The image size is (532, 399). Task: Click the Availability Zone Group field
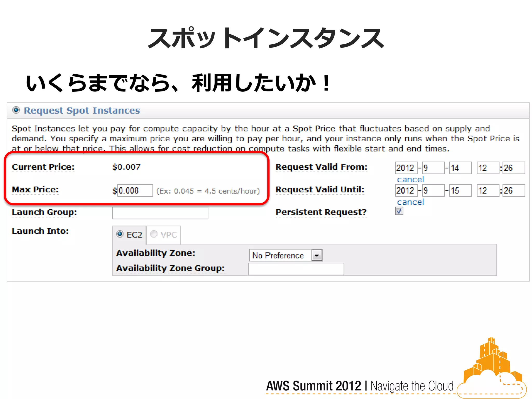(x=296, y=269)
